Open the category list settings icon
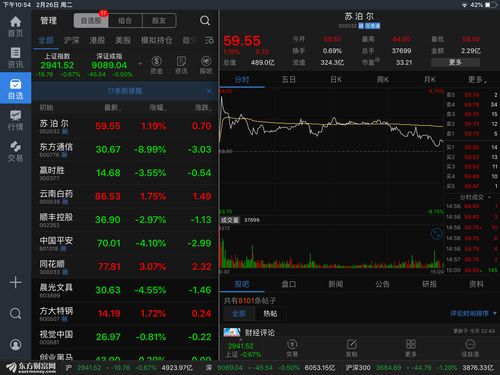 click(209, 40)
